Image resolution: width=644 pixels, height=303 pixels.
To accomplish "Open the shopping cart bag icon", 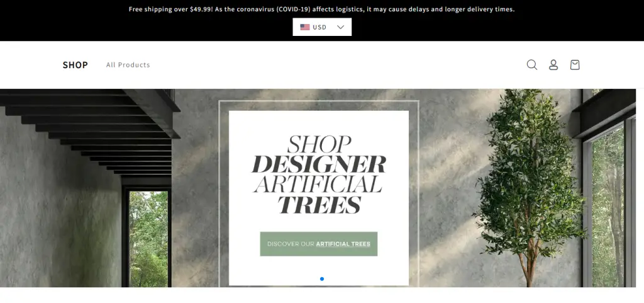I will (x=575, y=65).
